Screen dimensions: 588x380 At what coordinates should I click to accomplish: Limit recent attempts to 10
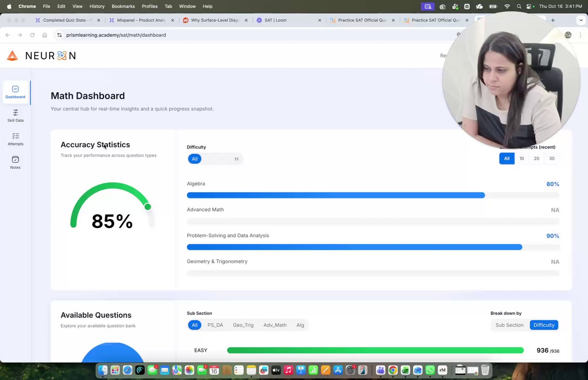point(522,158)
